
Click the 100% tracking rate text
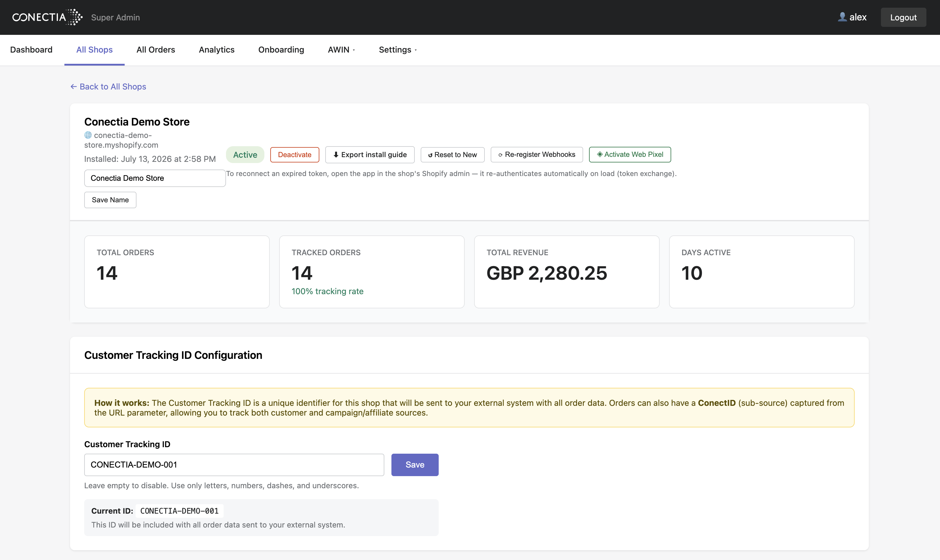click(327, 291)
